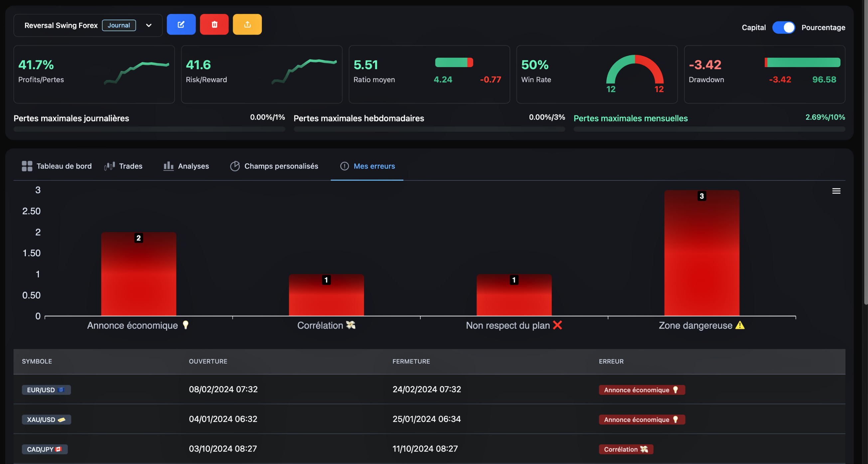
Task: Click the red trash delete icon
Action: [x=214, y=24]
